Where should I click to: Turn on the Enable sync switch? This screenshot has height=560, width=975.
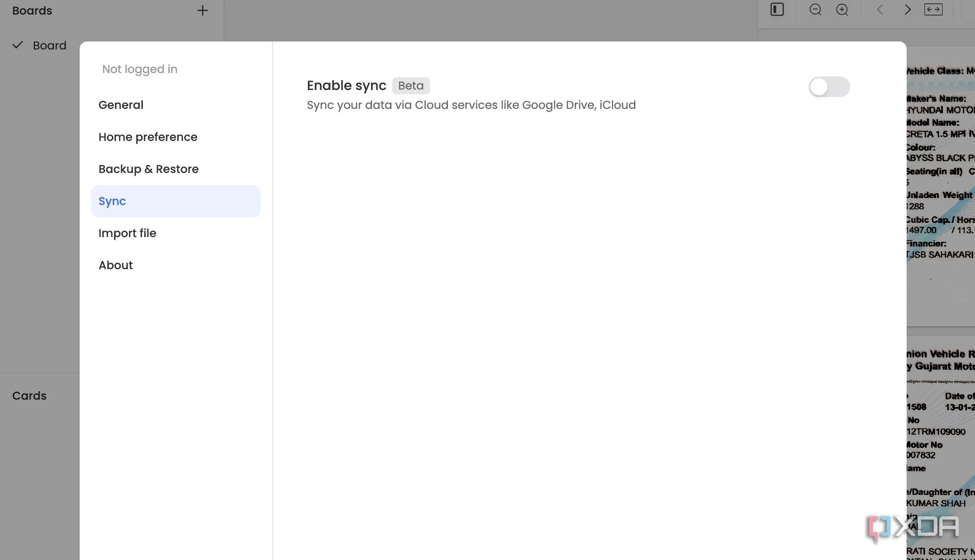click(x=829, y=87)
